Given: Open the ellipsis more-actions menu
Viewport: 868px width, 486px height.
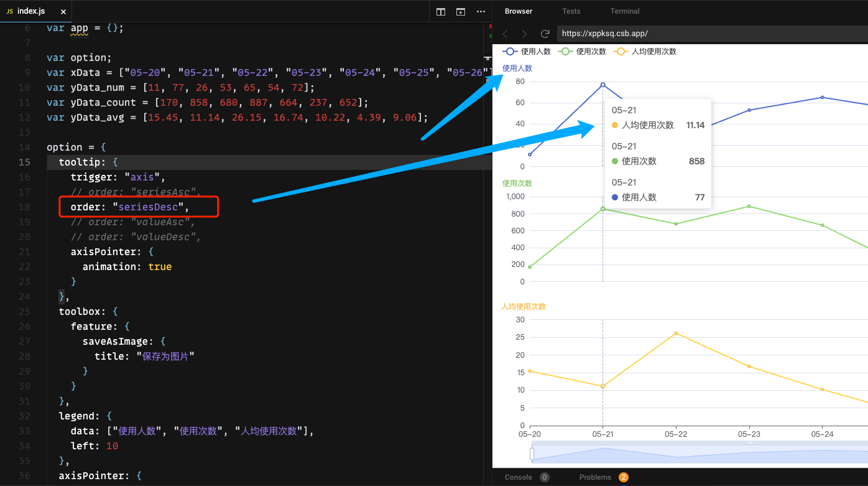Looking at the screenshot, I should (x=481, y=11).
